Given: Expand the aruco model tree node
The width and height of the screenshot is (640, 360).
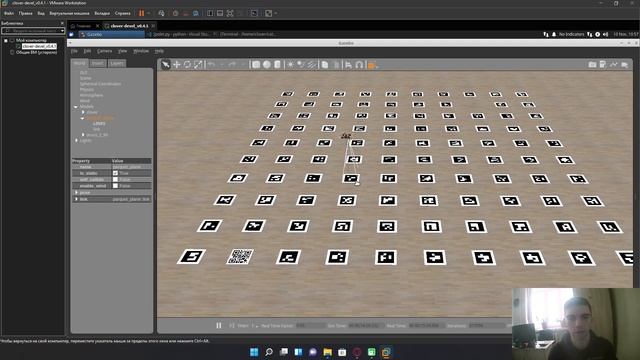Looking at the screenshot, I should 83,134.
